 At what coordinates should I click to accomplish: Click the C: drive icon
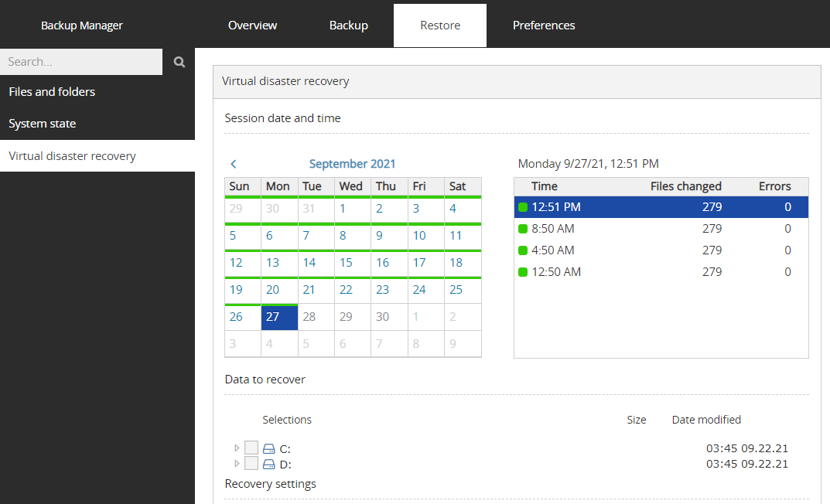point(269,448)
